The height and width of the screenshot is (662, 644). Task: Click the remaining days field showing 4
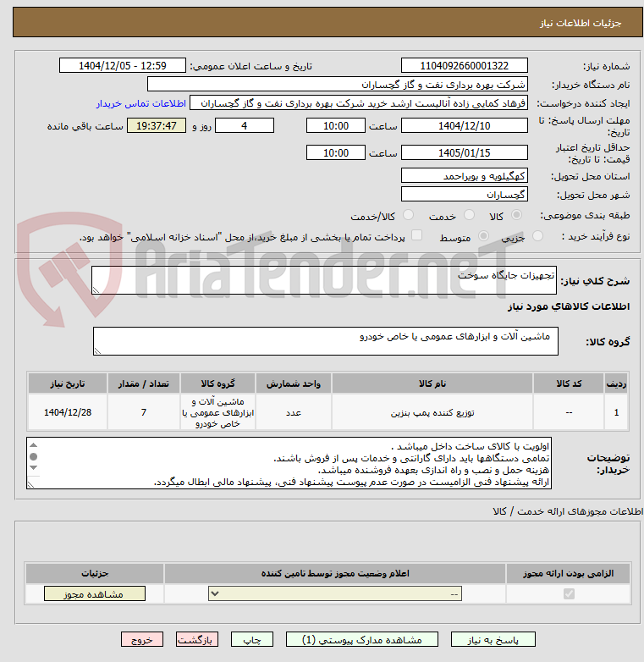click(x=245, y=125)
